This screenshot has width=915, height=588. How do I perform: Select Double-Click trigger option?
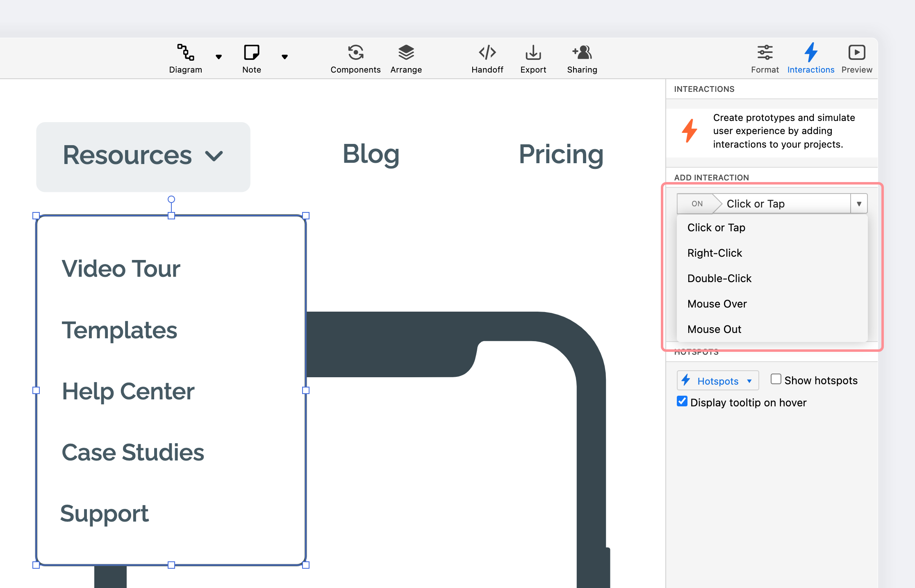(719, 278)
